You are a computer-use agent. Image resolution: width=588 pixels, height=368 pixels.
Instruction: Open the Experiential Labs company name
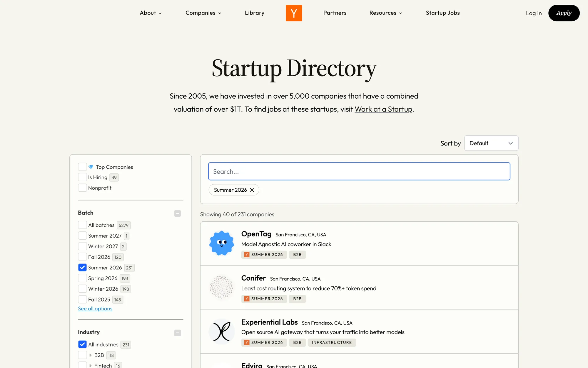(x=269, y=322)
